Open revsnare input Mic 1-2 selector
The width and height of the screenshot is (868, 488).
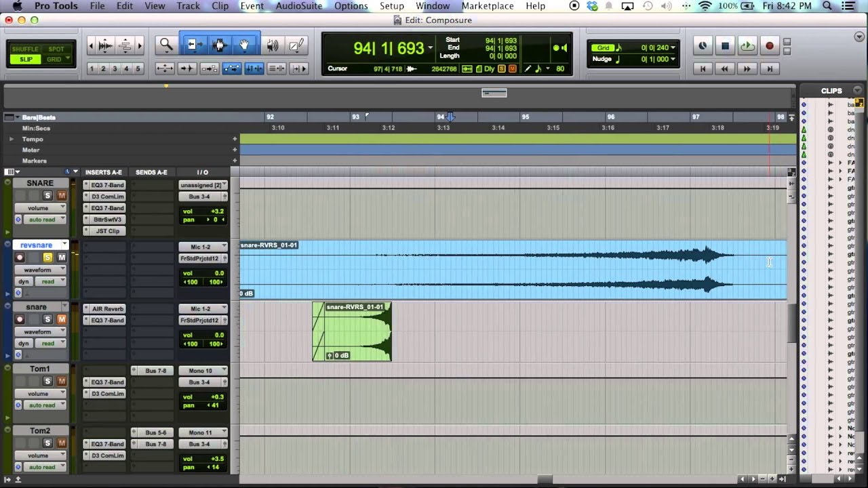tap(203, 247)
